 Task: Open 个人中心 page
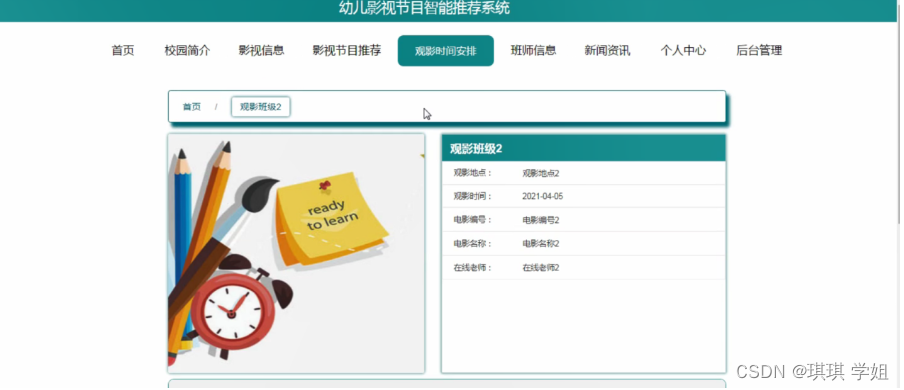[683, 51]
